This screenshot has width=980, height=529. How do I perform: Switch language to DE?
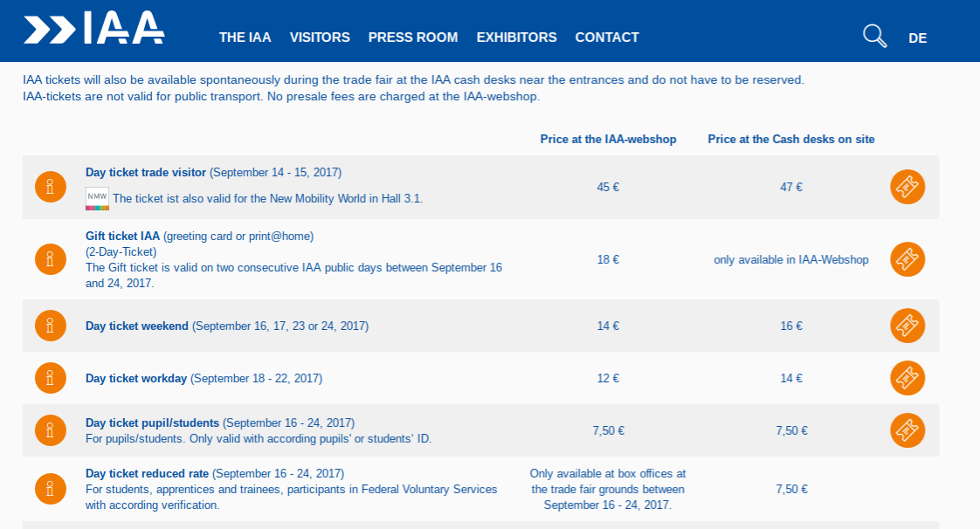pyautogui.click(x=917, y=38)
